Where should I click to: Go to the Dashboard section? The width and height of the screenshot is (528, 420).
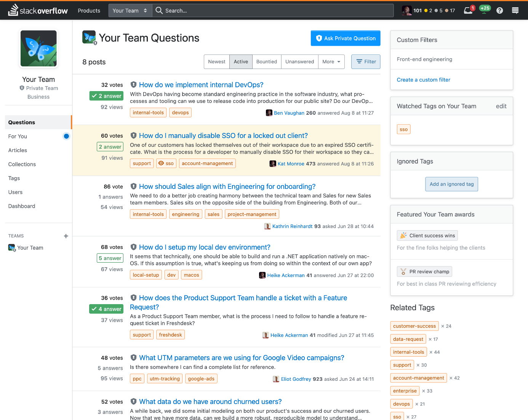point(22,206)
